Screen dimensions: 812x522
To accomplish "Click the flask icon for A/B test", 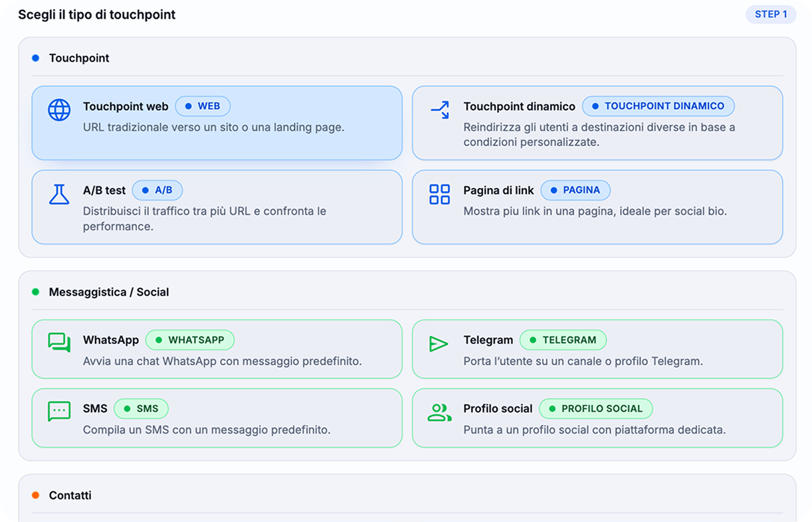I will click(x=59, y=195).
